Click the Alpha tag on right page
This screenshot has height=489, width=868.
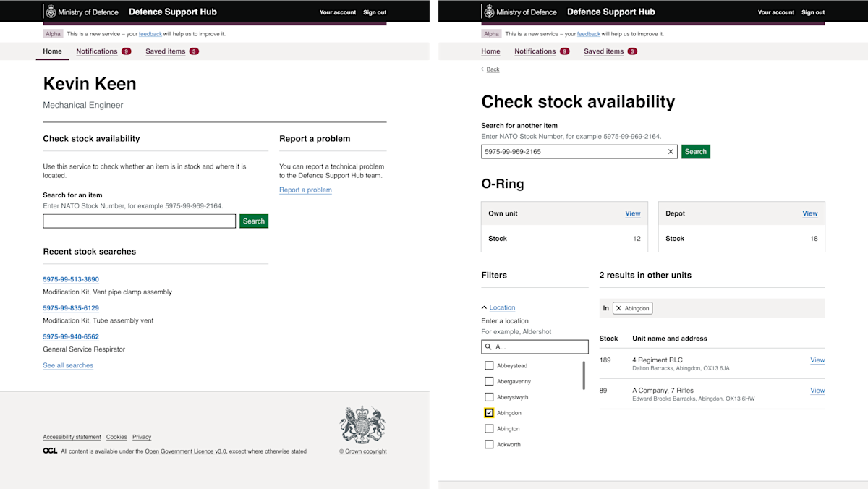tap(492, 34)
